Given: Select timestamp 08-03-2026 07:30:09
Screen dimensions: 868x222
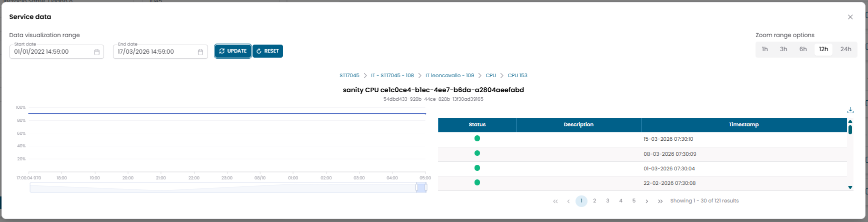Looking at the screenshot, I should point(670,154).
